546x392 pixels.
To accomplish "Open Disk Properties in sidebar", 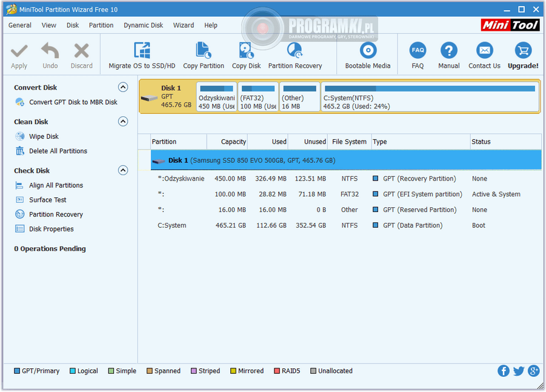I will click(51, 229).
